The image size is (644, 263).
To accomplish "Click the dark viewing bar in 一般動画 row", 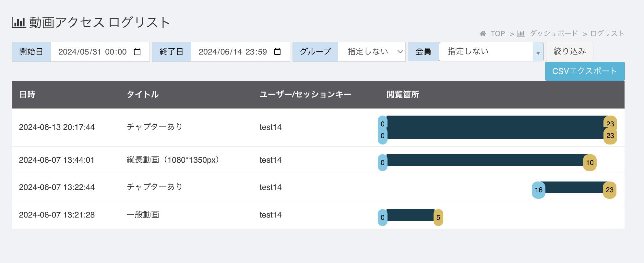I will click(x=411, y=215).
